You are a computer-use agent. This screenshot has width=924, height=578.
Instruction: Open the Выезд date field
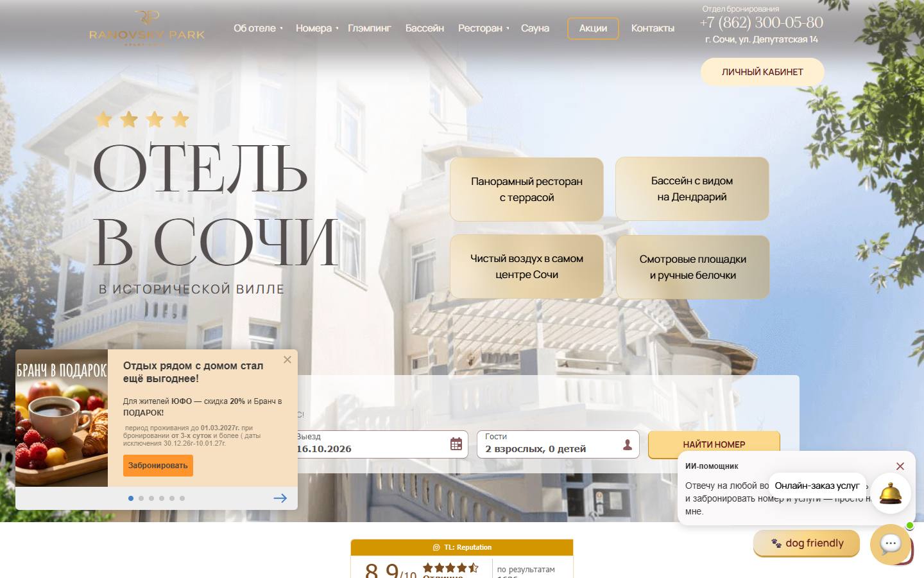(382, 444)
